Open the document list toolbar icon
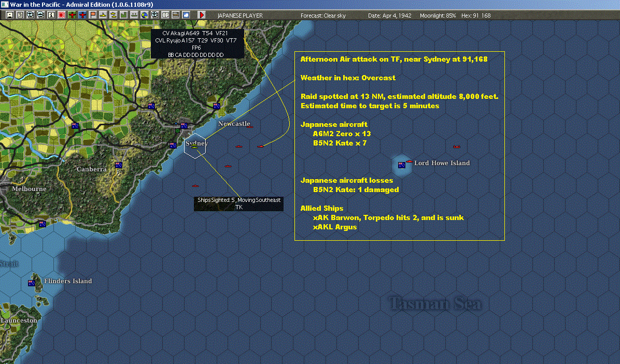The width and height of the screenshot is (620, 364). coord(20,15)
